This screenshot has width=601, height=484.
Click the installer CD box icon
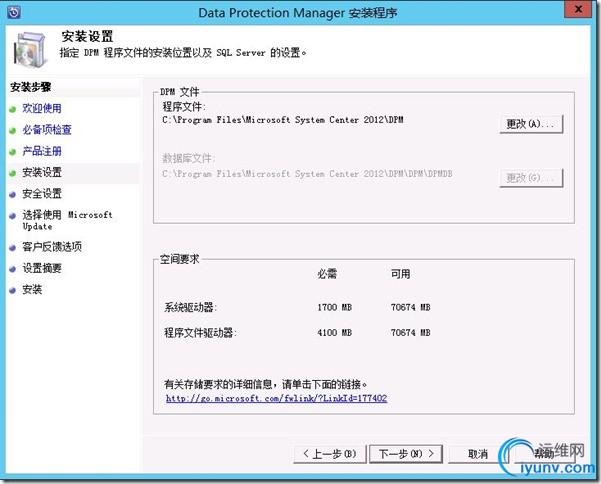31,49
